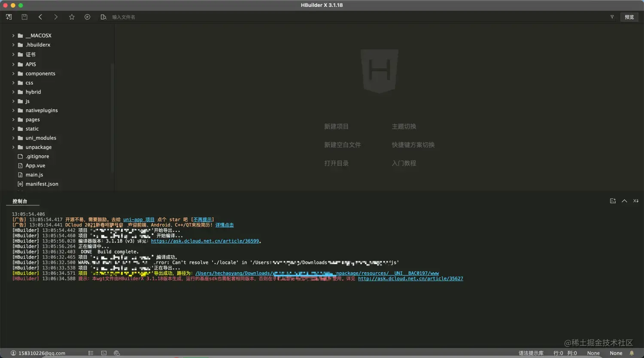Clear console output with the X-down icon
The image size is (644, 358).
point(636,200)
